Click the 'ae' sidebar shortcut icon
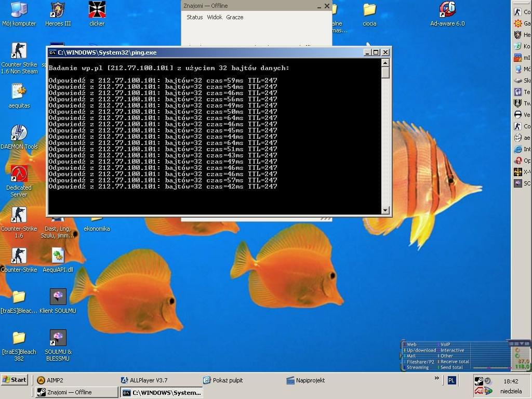Viewport: 532px width, 399px height. 518,137
